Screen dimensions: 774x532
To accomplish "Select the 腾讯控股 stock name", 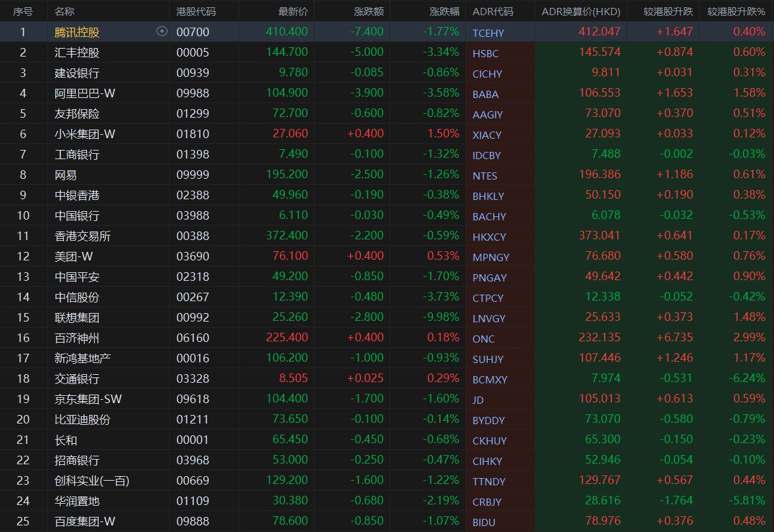I will click(x=77, y=32).
